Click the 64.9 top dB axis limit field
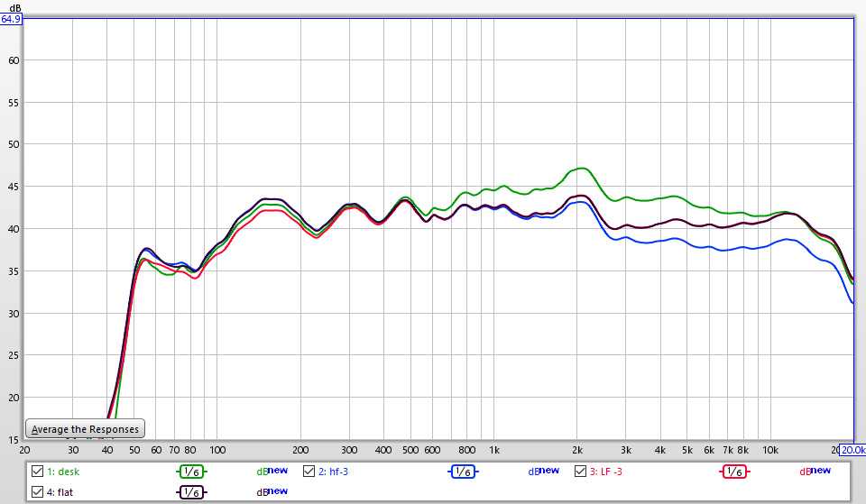Image resolution: width=866 pixels, height=504 pixels. [11, 18]
